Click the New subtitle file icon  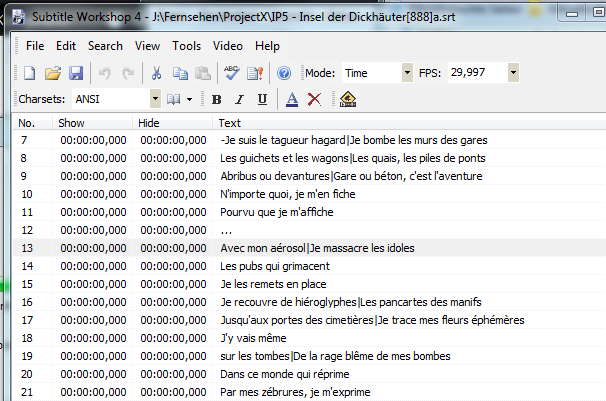point(30,73)
